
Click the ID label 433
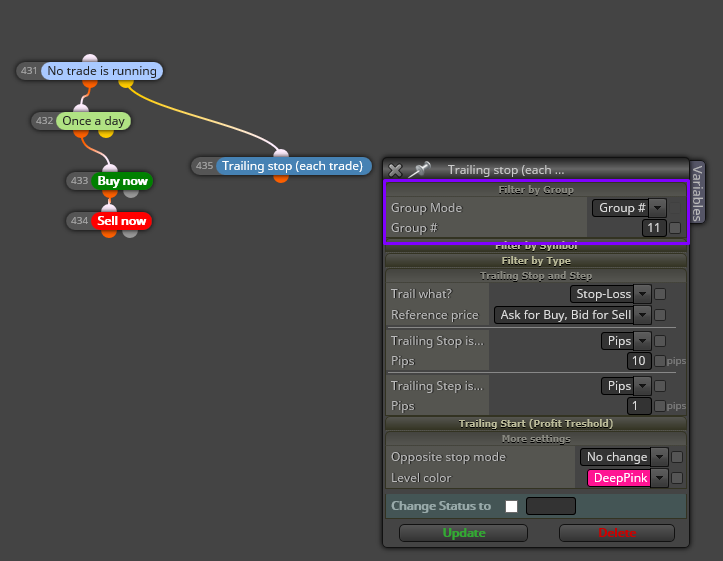pyautogui.click(x=79, y=181)
